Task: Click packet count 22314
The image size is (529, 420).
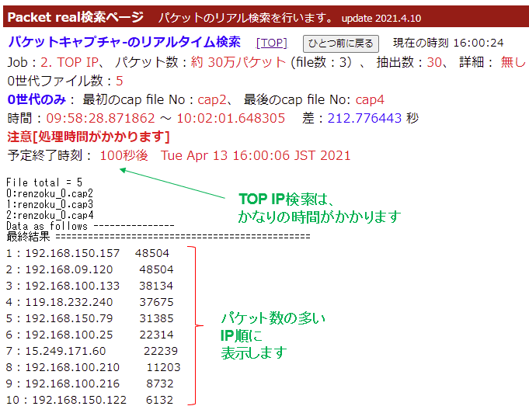Action: point(157,335)
